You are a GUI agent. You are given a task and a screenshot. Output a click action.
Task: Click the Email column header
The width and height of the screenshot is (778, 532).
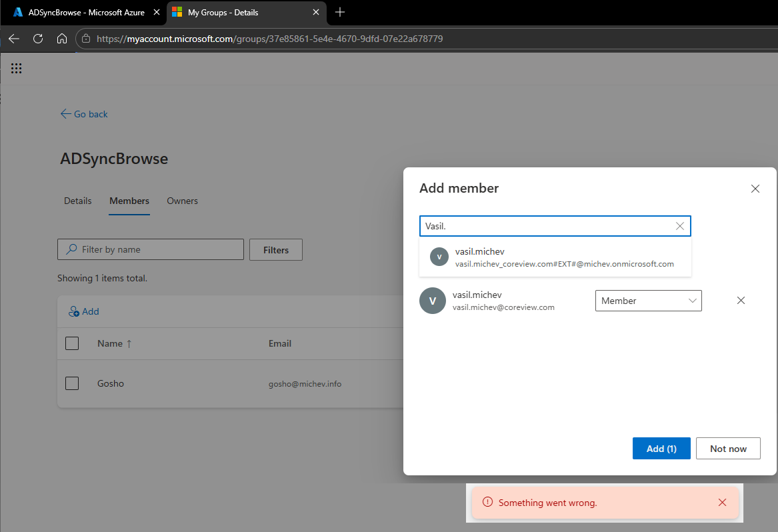[x=280, y=343]
